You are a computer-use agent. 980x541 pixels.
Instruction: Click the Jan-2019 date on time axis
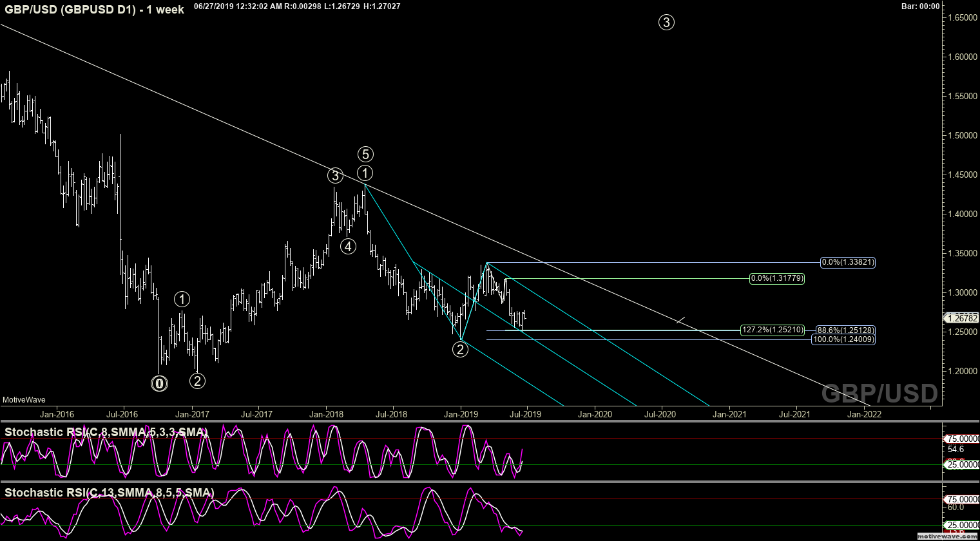(x=461, y=414)
